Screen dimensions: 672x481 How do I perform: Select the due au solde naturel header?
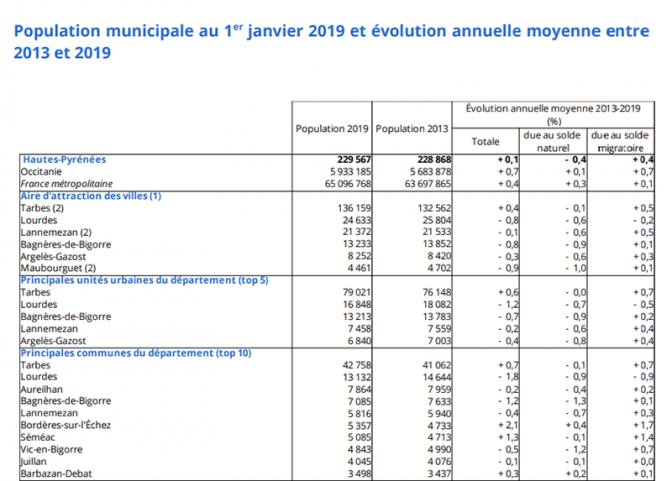553,141
